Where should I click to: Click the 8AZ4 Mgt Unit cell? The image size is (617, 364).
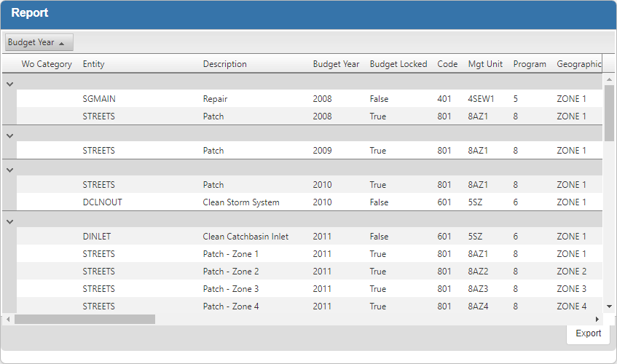478,306
